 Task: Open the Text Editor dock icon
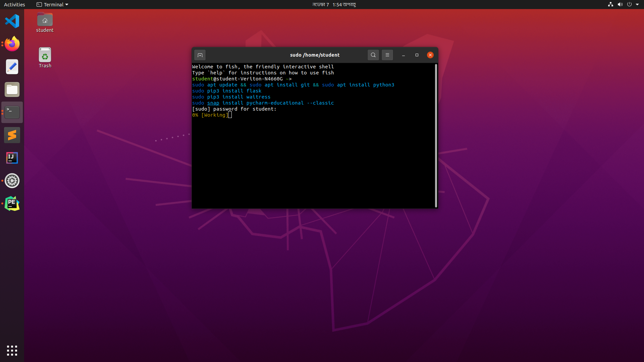point(12,67)
